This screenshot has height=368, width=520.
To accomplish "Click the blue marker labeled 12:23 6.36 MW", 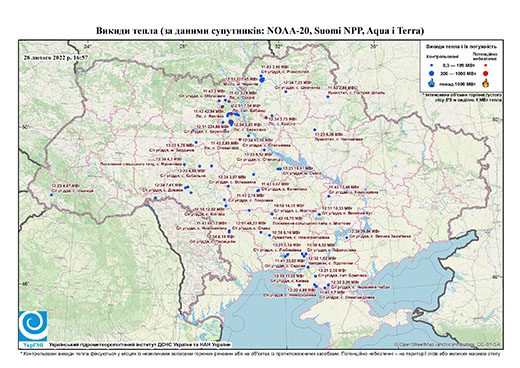I will [x=314, y=130].
